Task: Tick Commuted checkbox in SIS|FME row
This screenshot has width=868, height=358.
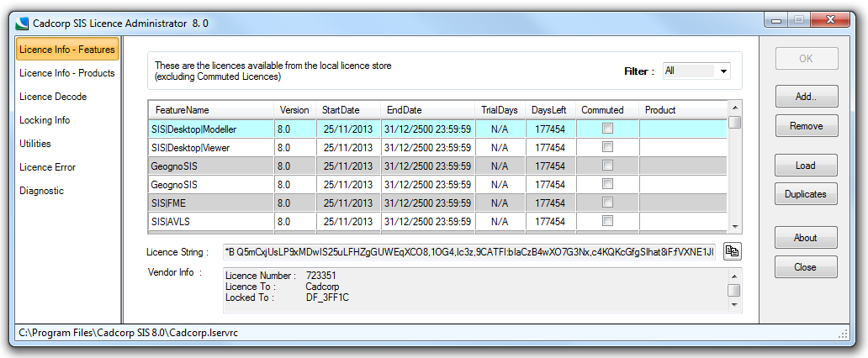Action: [607, 203]
